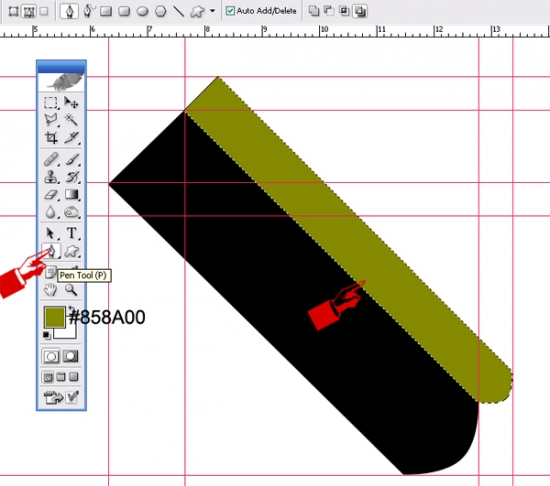Enable Shape Layers mode in options bar

[x=13, y=12]
